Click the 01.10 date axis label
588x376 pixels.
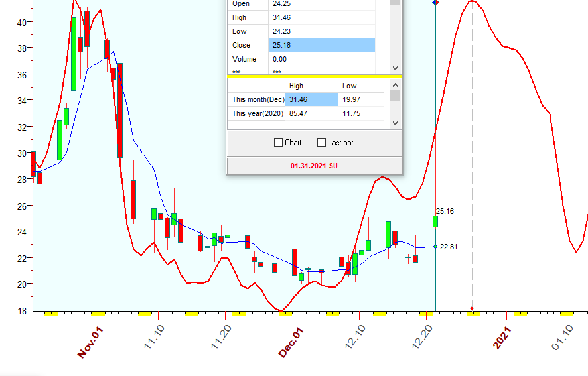pos(563,338)
